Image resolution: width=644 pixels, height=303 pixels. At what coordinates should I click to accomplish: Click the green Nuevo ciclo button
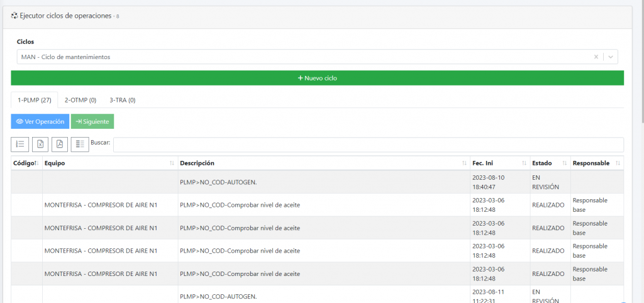tap(317, 78)
